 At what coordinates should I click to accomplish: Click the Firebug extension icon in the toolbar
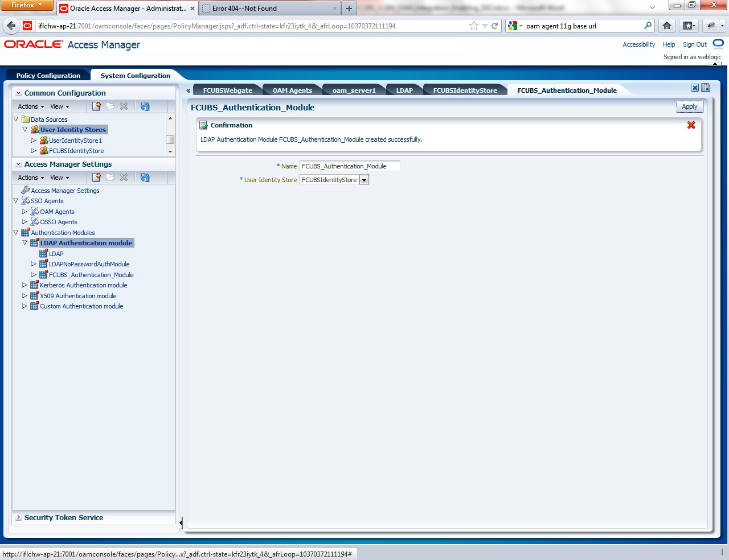point(711,26)
